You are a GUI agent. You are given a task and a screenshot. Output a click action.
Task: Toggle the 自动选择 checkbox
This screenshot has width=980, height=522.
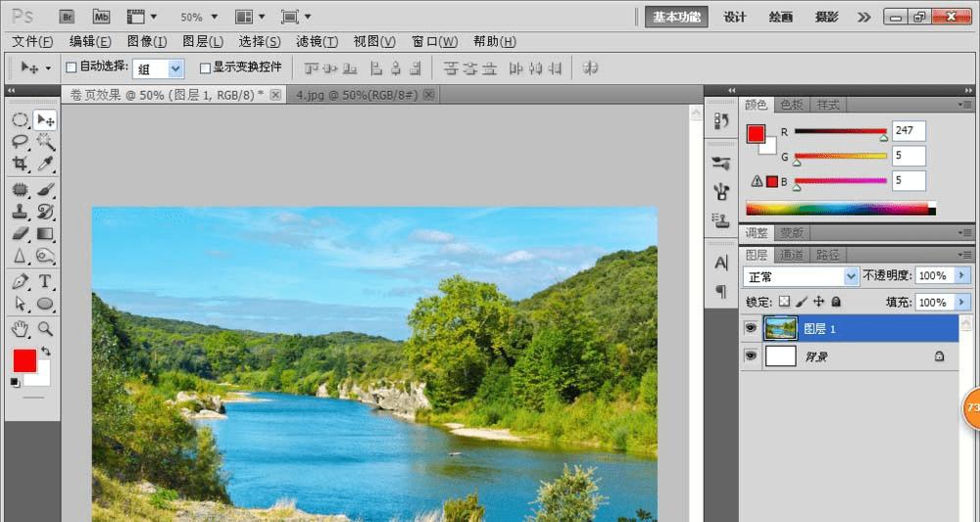click(x=72, y=67)
